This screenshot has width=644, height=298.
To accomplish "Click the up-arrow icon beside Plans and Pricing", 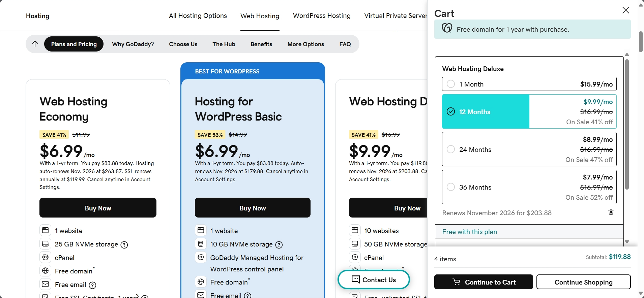I will click(35, 44).
